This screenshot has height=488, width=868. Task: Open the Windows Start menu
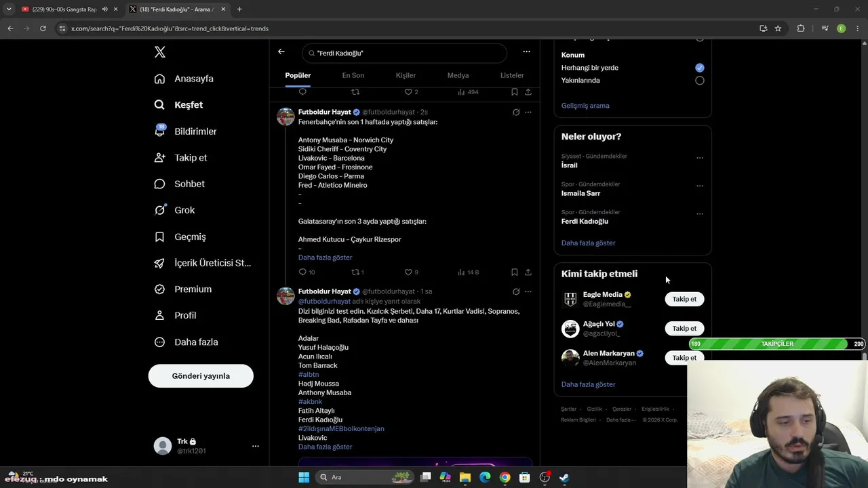[x=304, y=477]
